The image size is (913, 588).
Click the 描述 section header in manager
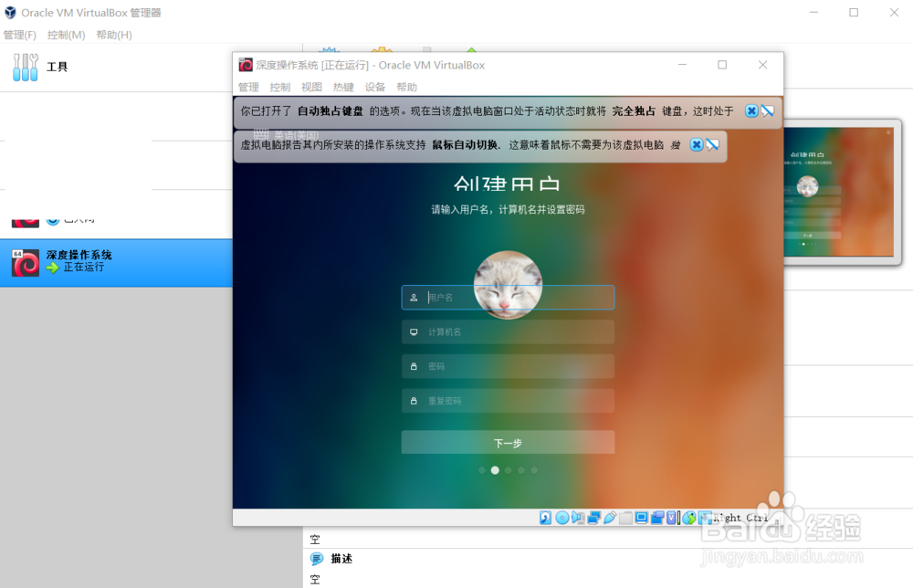click(x=341, y=559)
